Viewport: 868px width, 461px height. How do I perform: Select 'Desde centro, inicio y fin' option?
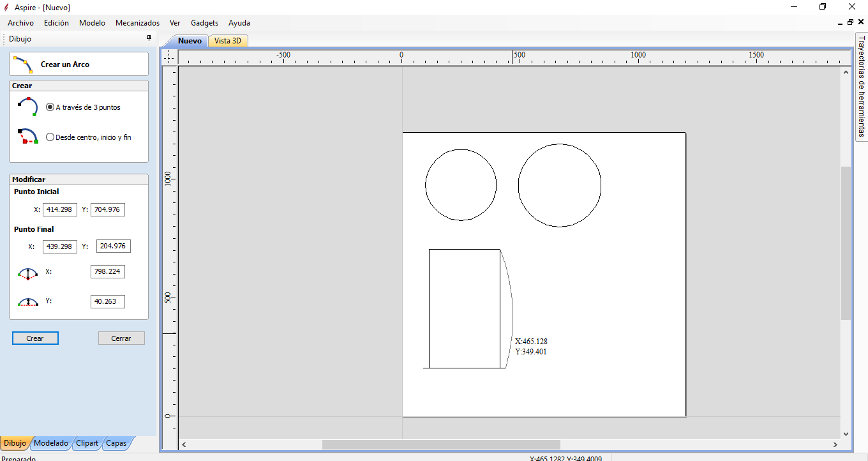[x=89, y=137]
